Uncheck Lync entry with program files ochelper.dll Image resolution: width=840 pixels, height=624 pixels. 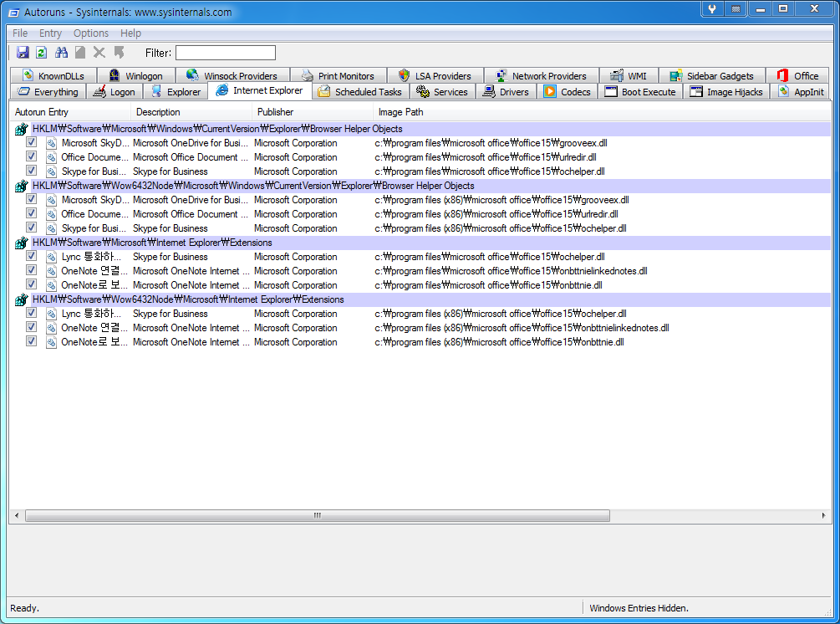[31, 256]
